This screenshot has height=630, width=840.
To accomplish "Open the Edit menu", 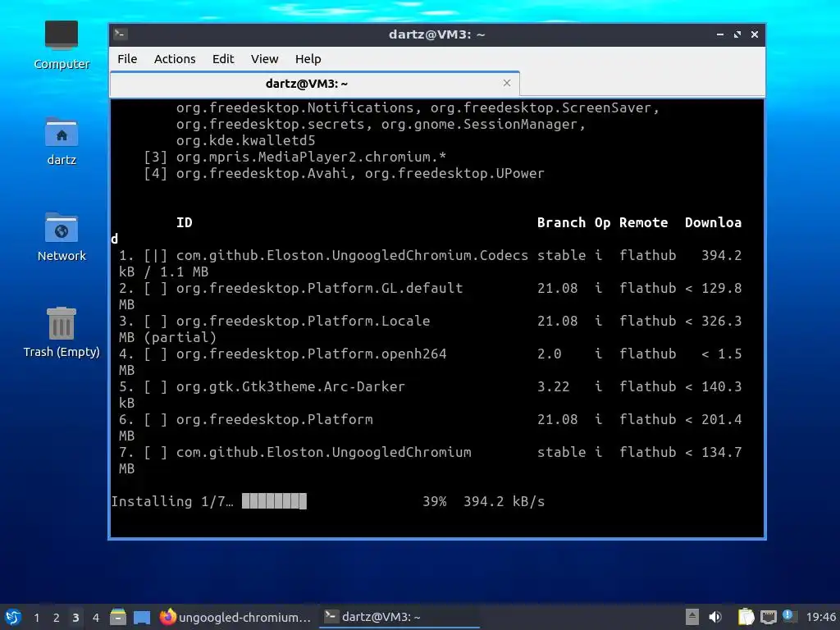I will click(x=223, y=59).
